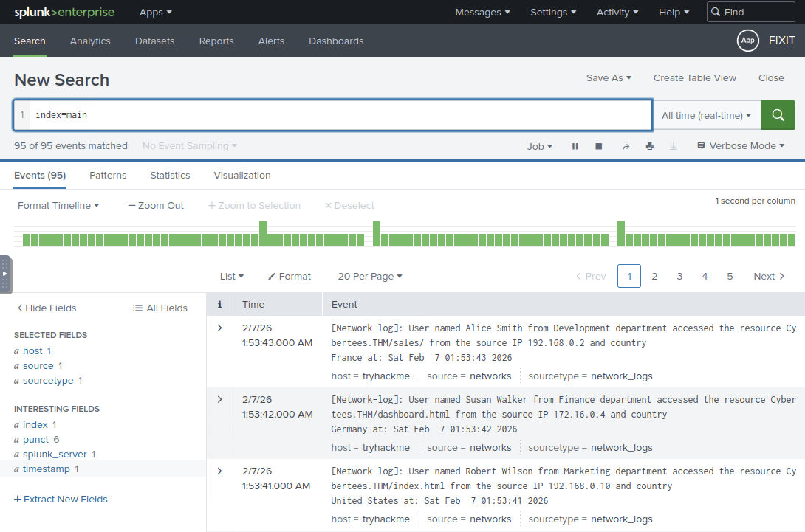Click the round App icon badge

click(x=747, y=41)
